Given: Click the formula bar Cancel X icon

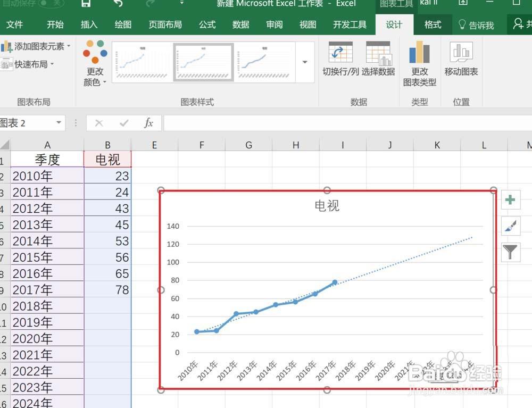Looking at the screenshot, I should pyautogui.click(x=99, y=123).
